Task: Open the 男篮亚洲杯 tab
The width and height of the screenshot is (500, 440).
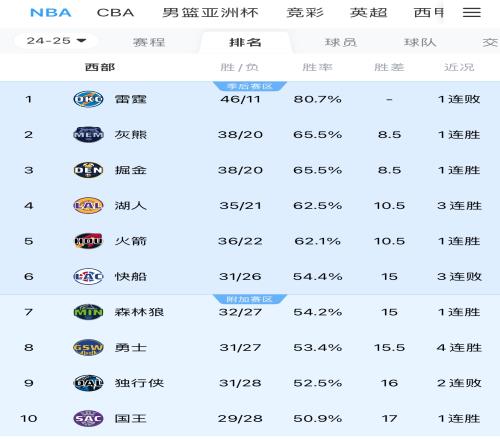Action: tap(210, 13)
